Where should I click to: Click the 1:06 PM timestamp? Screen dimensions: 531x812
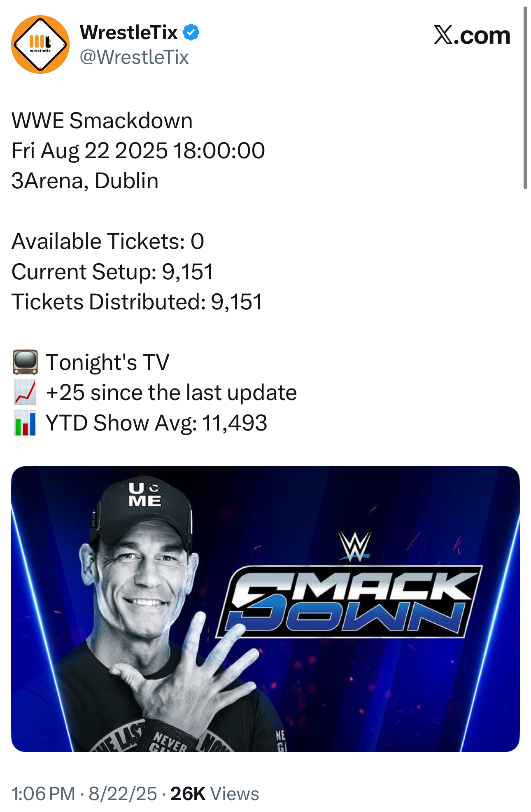(x=43, y=793)
